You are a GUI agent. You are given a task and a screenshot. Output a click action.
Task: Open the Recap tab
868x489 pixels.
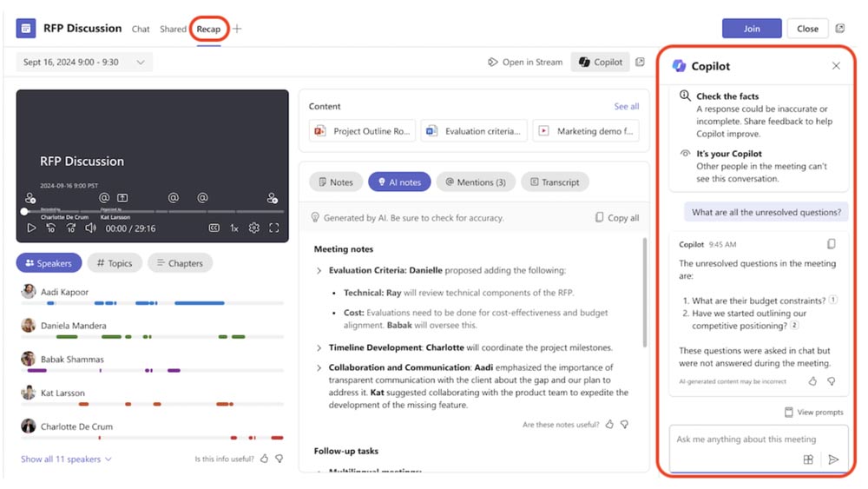(208, 29)
